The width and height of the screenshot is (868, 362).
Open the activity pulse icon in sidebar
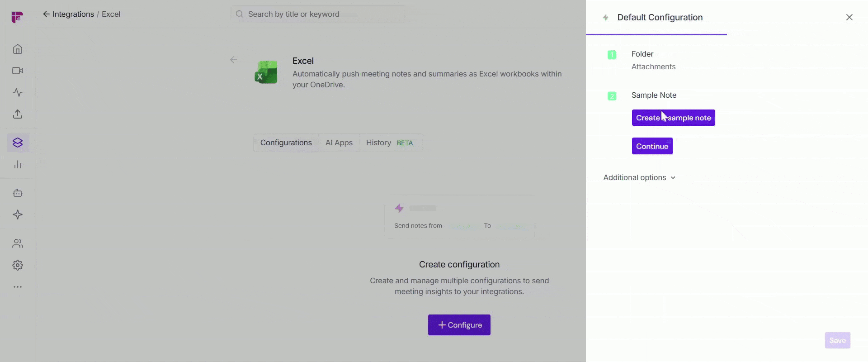coord(18,92)
